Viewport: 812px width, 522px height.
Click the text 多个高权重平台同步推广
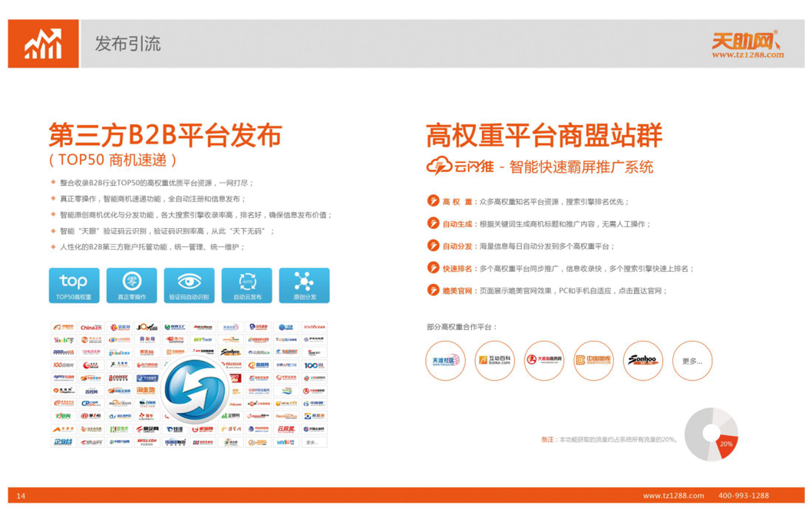[x=520, y=268]
